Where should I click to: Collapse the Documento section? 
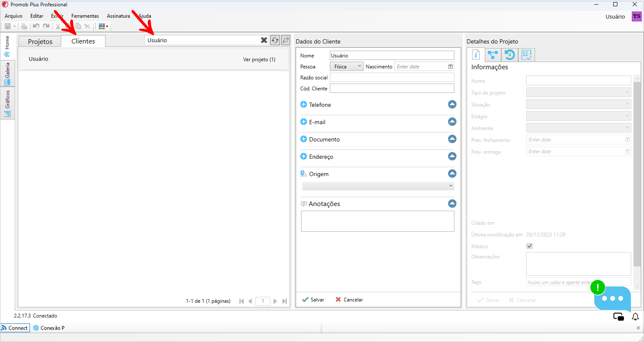click(452, 139)
